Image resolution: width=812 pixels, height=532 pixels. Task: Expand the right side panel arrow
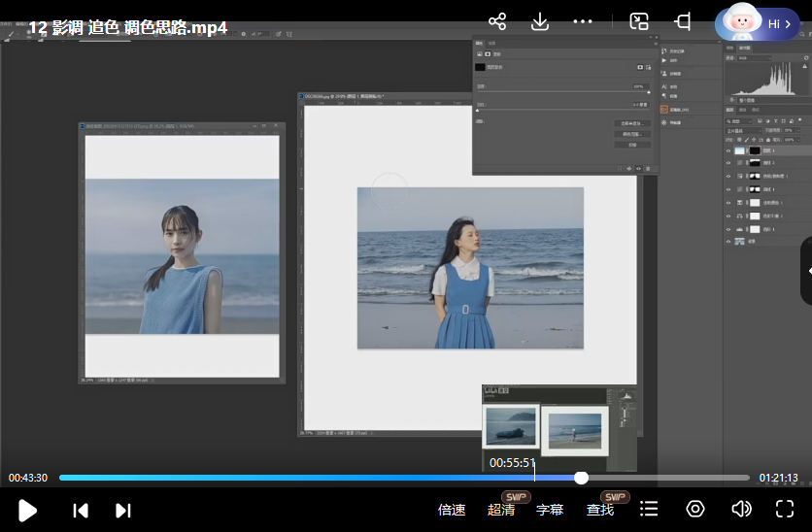[x=806, y=271]
